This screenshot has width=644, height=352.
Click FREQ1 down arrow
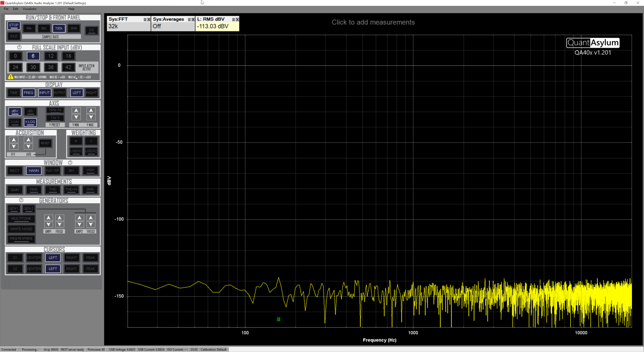coord(59,224)
